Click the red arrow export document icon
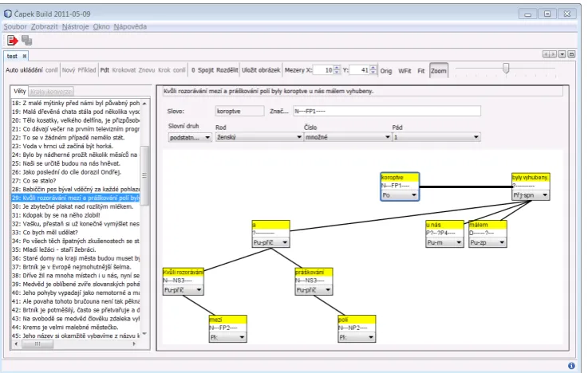The height and width of the screenshot is (373, 588). click(13, 40)
